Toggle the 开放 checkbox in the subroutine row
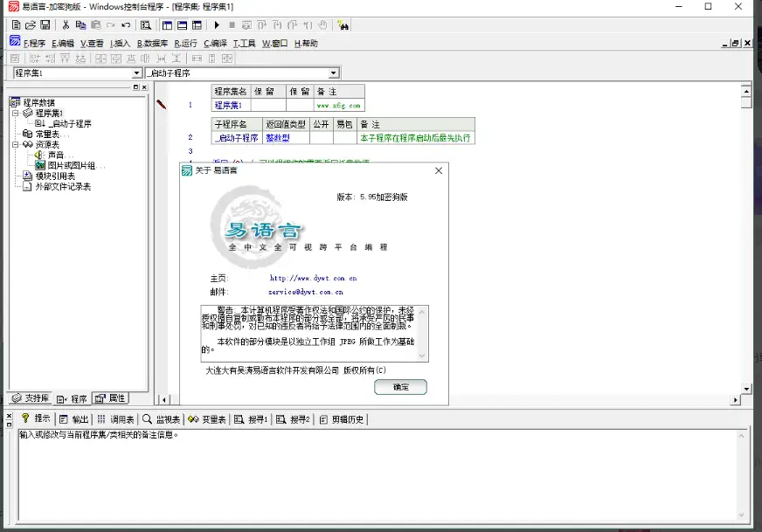The image size is (762, 532). (x=343, y=137)
